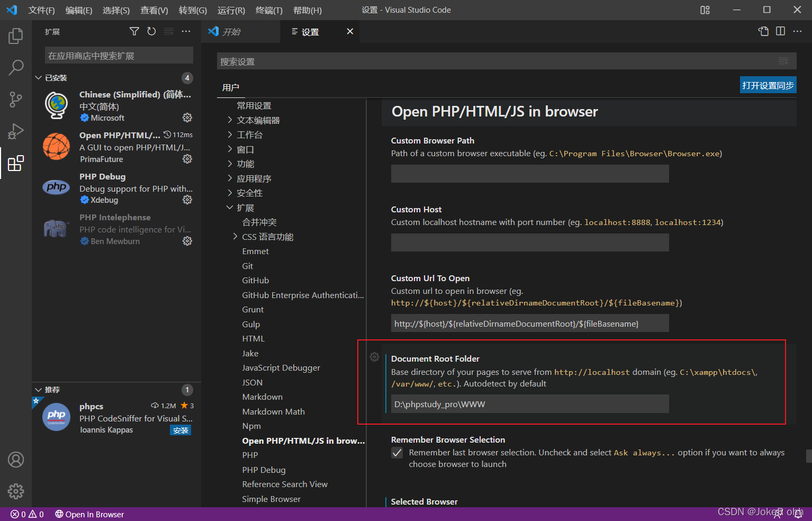This screenshot has width=812, height=521.
Task: Open the 帮助(H) menu
Action: (307, 10)
